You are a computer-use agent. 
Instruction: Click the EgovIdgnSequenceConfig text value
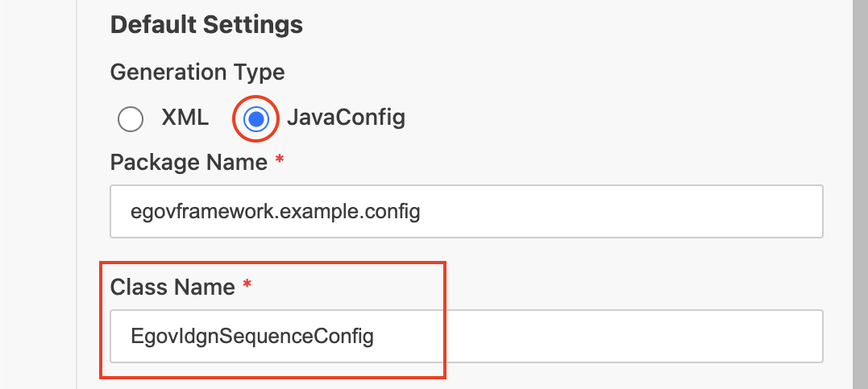(252, 336)
